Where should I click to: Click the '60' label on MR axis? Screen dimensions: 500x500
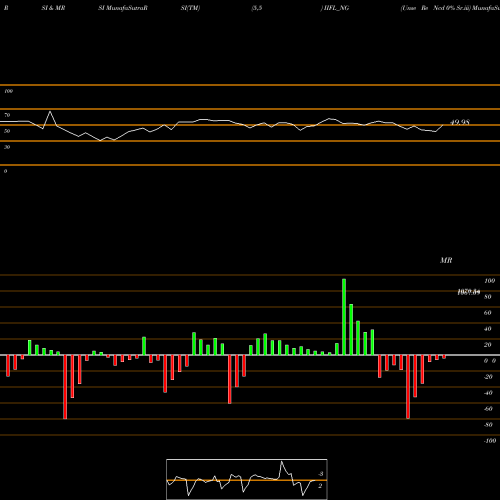(x=488, y=313)
